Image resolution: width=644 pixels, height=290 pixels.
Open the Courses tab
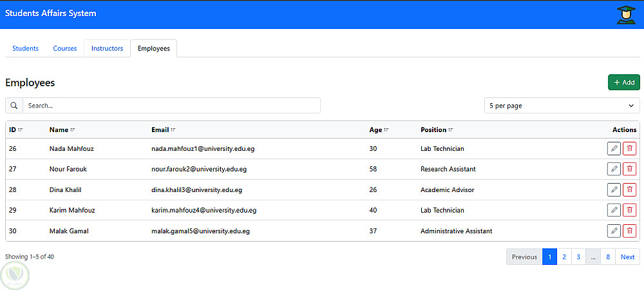(65, 48)
